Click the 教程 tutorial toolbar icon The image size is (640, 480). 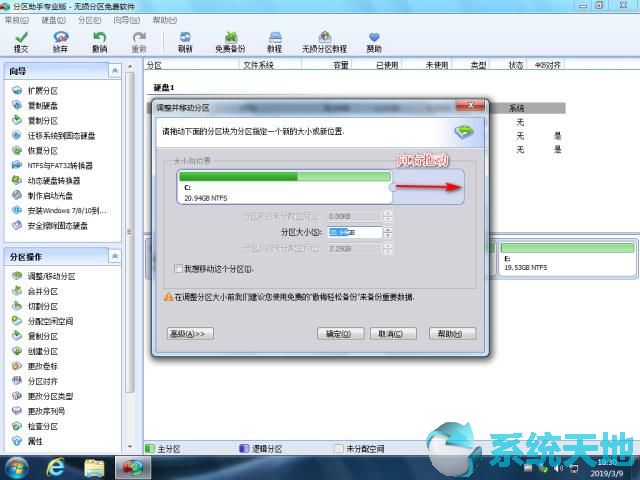point(274,41)
